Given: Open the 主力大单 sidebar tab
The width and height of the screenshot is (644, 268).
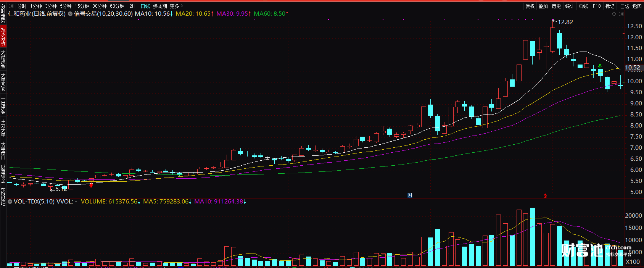Looking at the screenshot, I should [x=3, y=128].
